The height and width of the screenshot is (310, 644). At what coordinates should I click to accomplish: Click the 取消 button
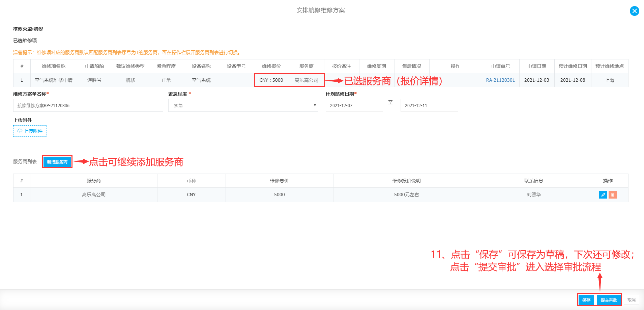(x=632, y=300)
